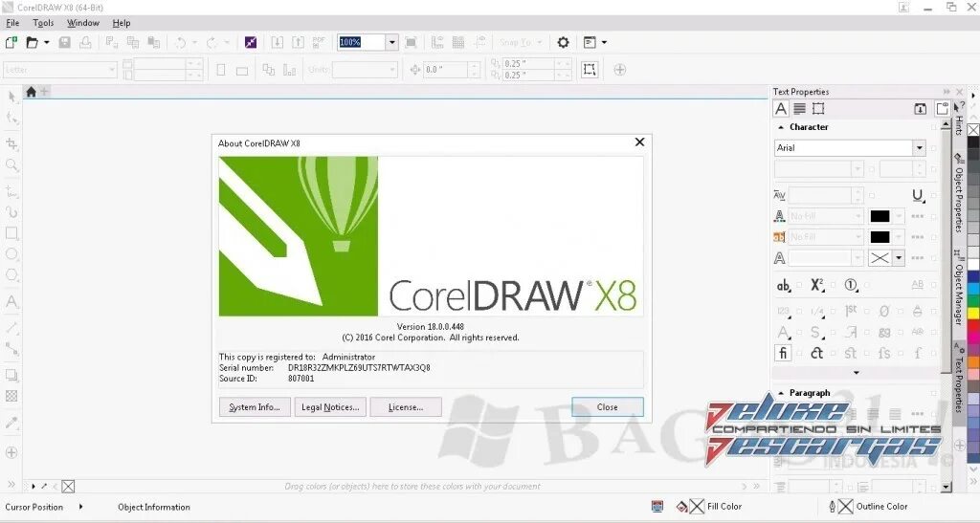Select the Freehand tool in the toolbox
This screenshot has width=980, height=523.
(x=11, y=191)
